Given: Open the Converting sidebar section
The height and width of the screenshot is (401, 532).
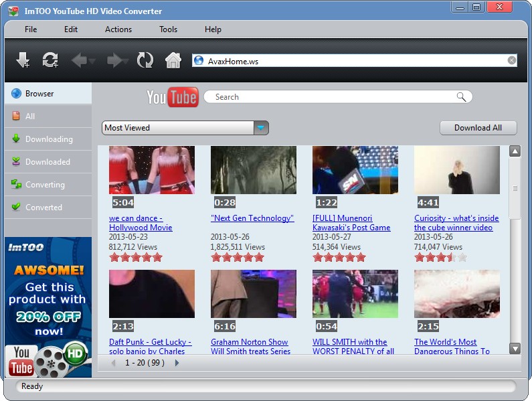Looking at the screenshot, I should 48,184.
